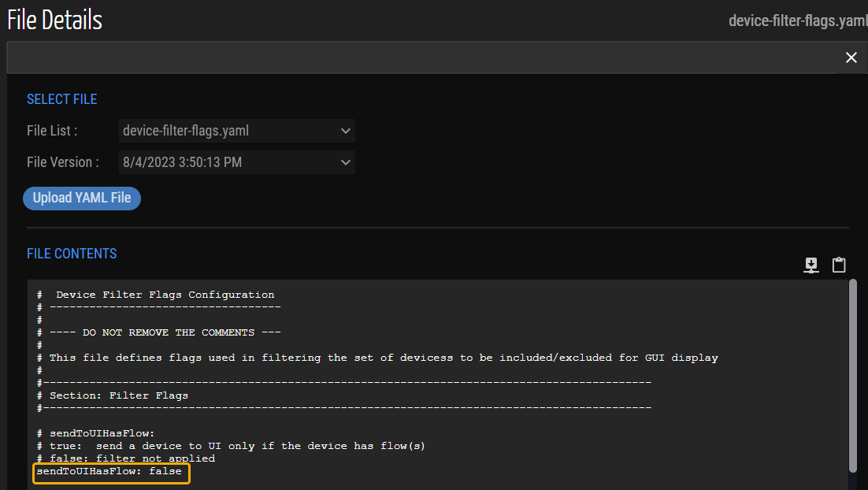This screenshot has height=490, width=868.
Task: Click the 'File List :' label
Action: (x=52, y=132)
